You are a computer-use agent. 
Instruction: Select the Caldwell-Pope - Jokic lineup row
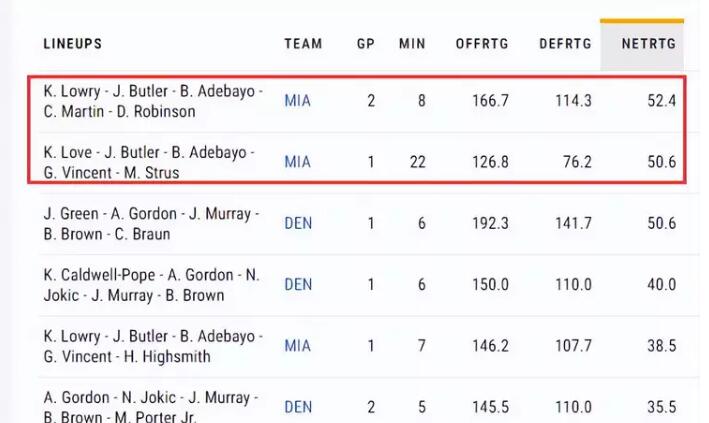(x=151, y=285)
